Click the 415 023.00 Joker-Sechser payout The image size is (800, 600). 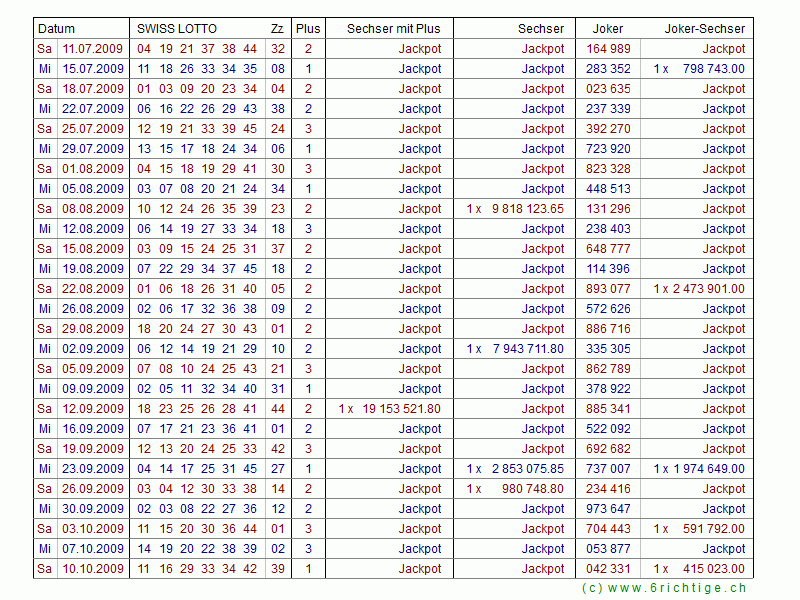coord(713,569)
